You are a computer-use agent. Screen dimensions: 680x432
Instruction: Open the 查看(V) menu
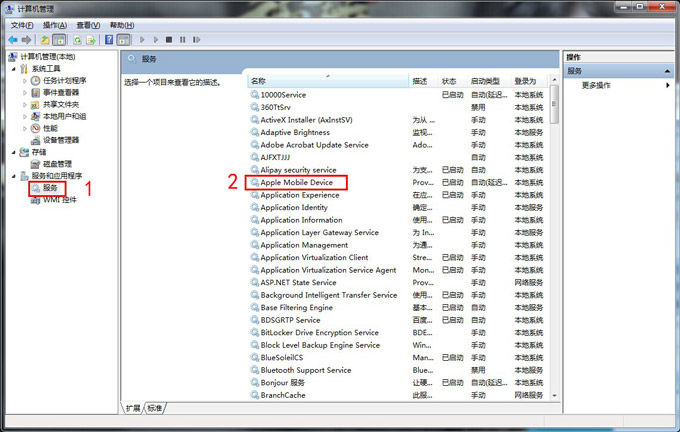pos(88,25)
